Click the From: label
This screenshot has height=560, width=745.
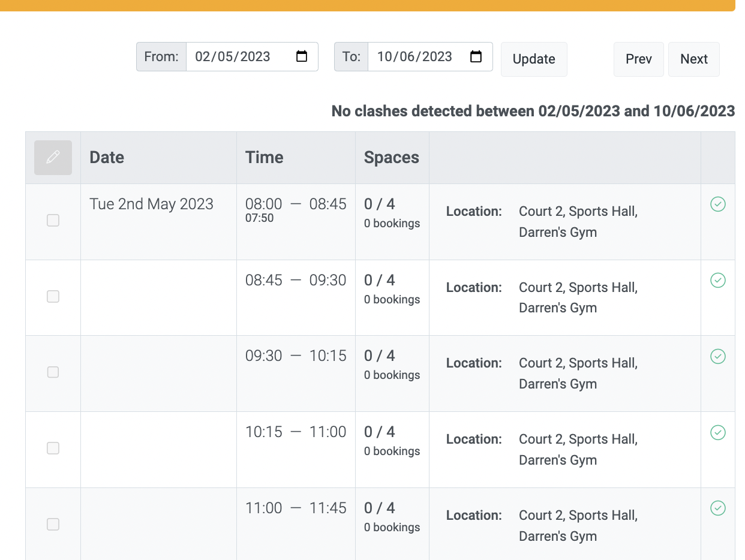[x=161, y=56]
